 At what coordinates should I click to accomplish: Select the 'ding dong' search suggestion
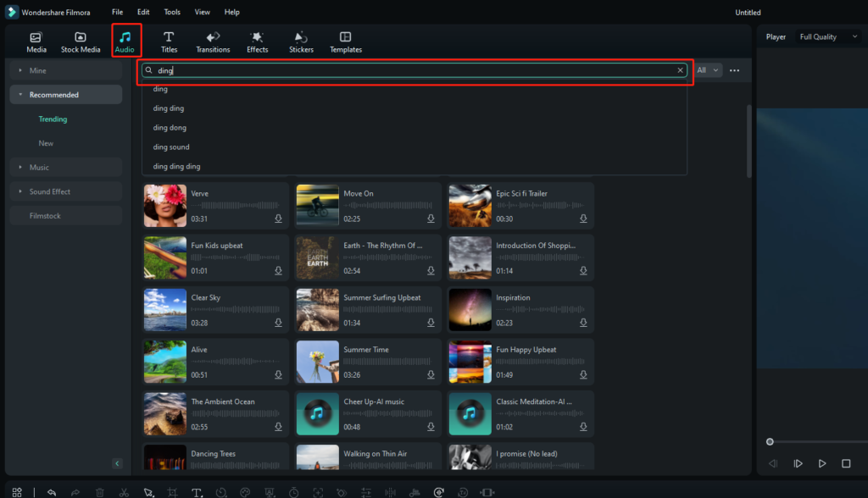pyautogui.click(x=168, y=127)
